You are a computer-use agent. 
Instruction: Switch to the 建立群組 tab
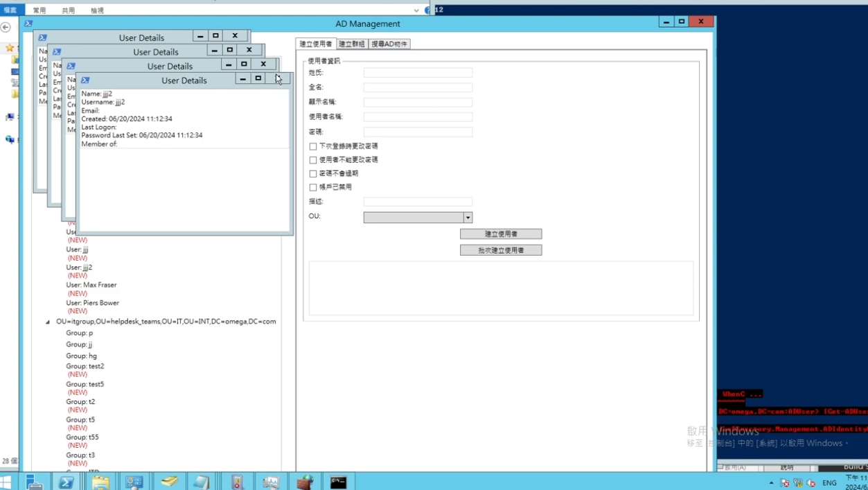[352, 44]
